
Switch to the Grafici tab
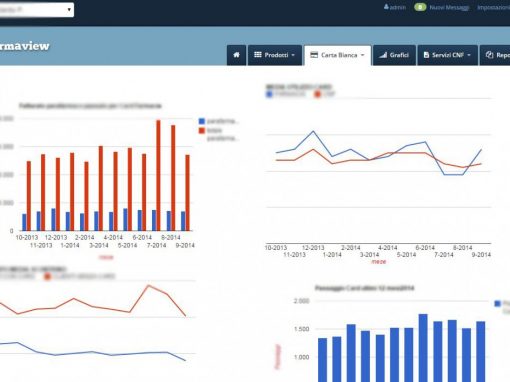coord(394,55)
